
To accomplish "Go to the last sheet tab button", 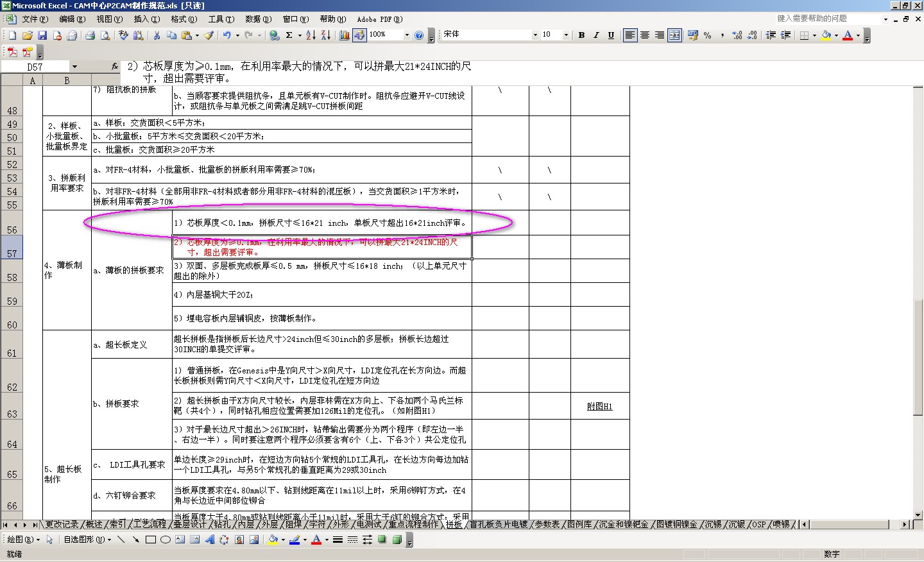I will 34,525.
